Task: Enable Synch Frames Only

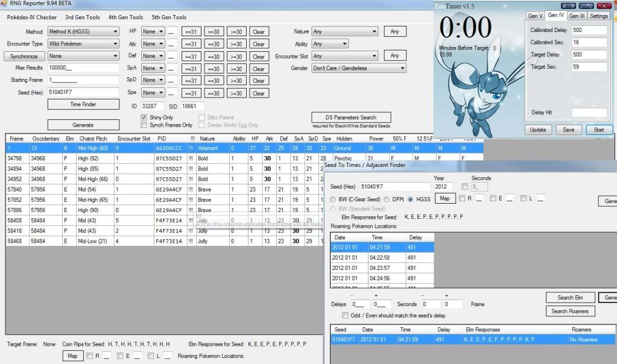Action: click(x=144, y=125)
